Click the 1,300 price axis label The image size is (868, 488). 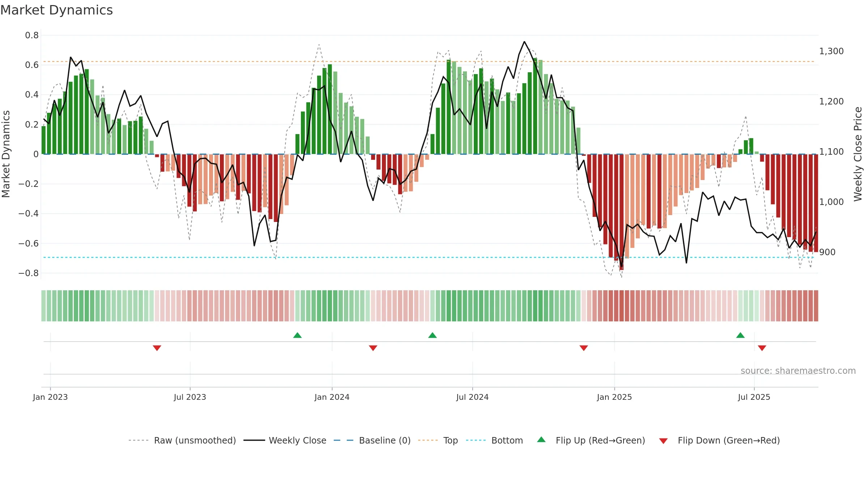coord(831,51)
